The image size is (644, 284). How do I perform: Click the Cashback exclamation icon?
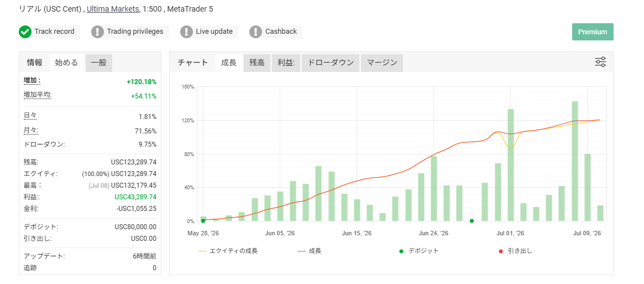(x=255, y=32)
